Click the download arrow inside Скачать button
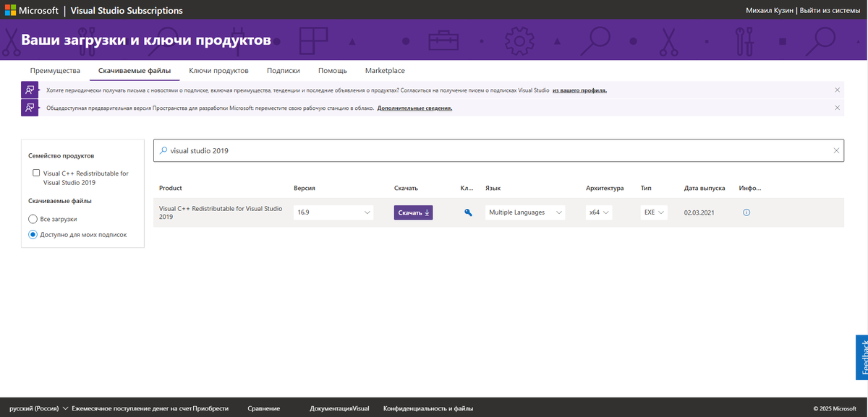The height and width of the screenshot is (417, 868). click(x=426, y=212)
